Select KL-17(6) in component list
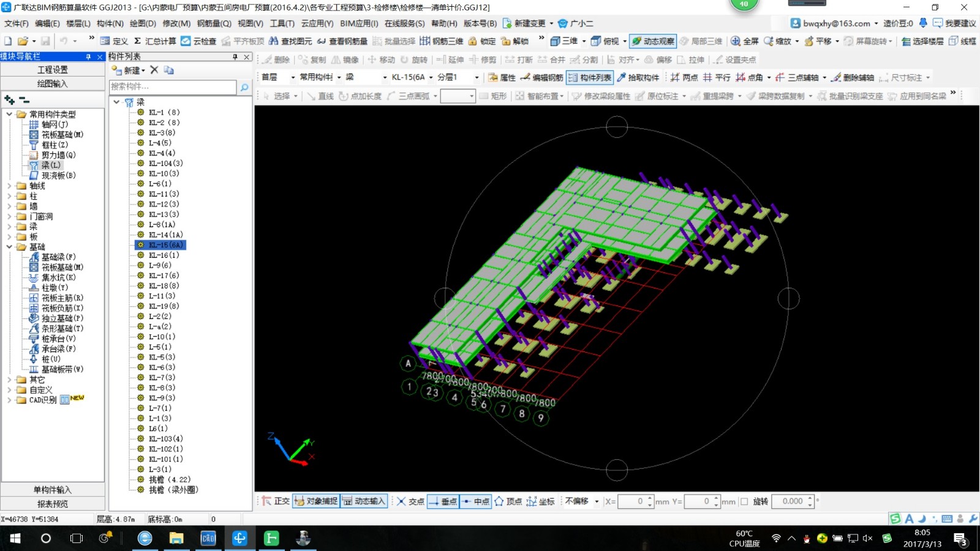The image size is (980, 551). tap(164, 275)
